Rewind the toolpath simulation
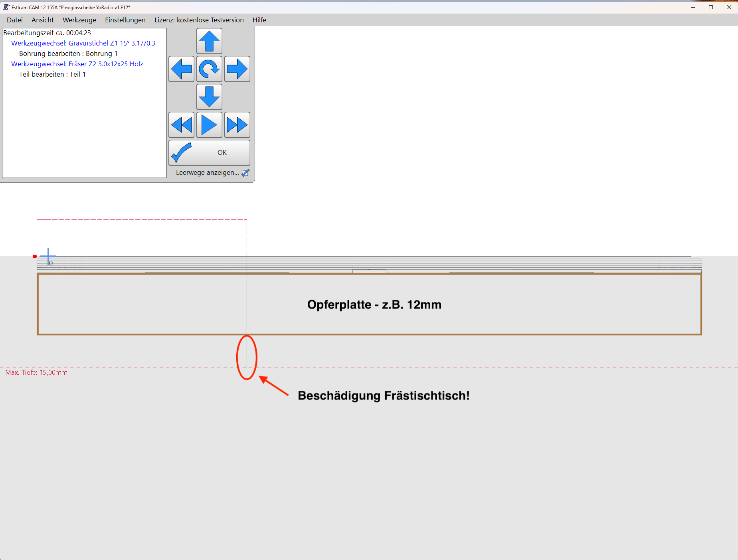 (x=181, y=125)
